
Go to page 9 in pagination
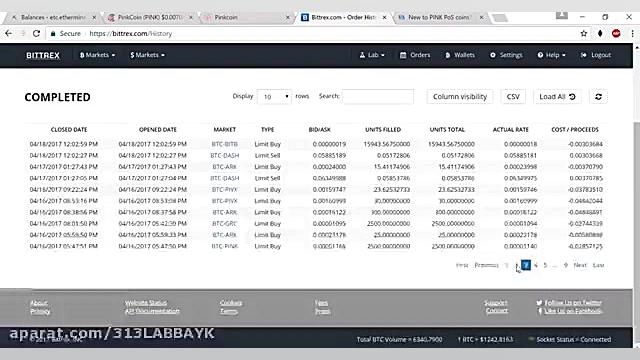click(566, 265)
